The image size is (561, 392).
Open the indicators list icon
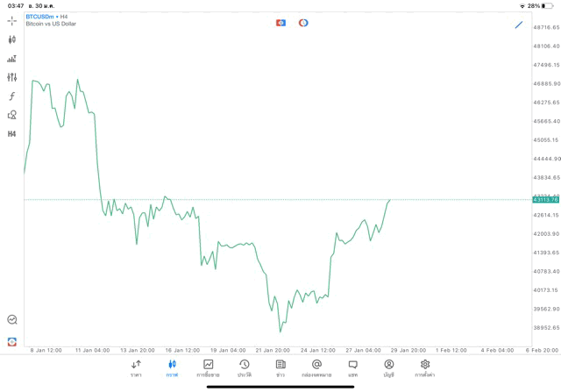(x=12, y=59)
